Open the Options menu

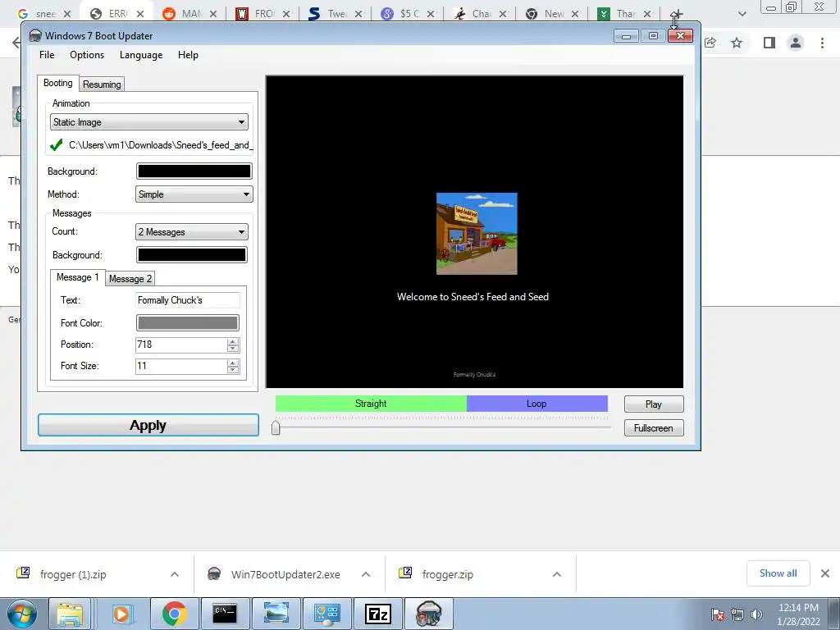pos(87,55)
